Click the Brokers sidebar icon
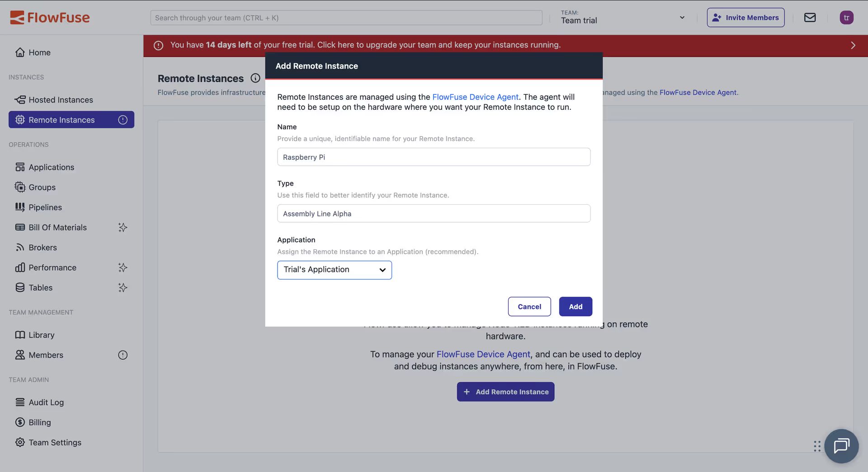The height and width of the screenshot is (472, 868). [x=20, y=247]
